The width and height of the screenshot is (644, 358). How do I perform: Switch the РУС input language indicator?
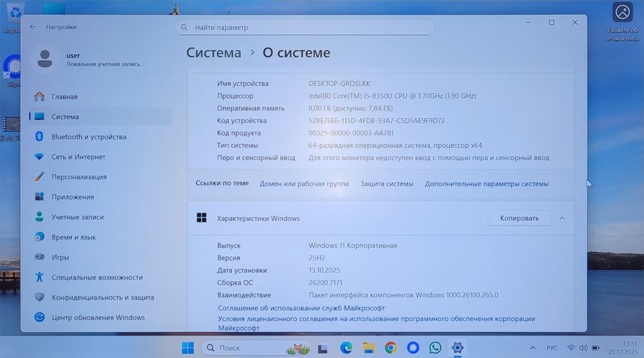coord(552,348)
